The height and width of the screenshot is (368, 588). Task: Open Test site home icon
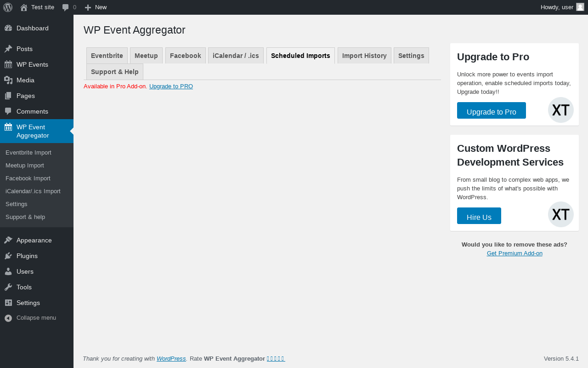tap(24, 7)
